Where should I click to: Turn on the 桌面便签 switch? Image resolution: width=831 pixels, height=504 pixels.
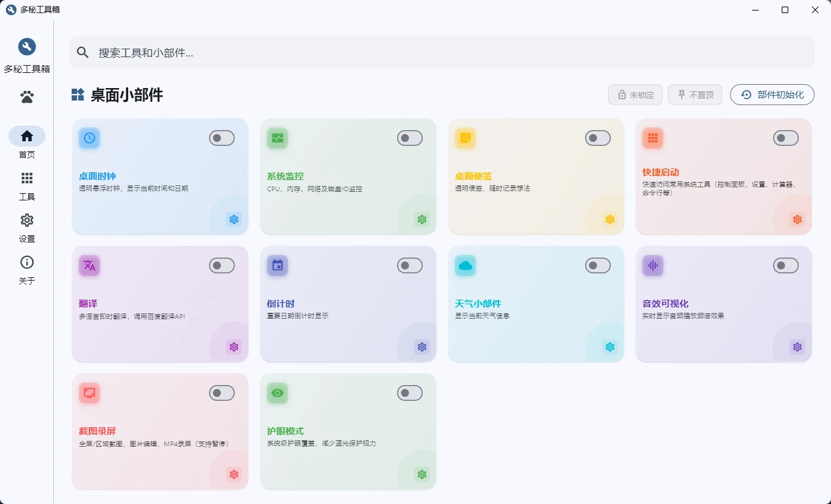click(x=598, y=138)
